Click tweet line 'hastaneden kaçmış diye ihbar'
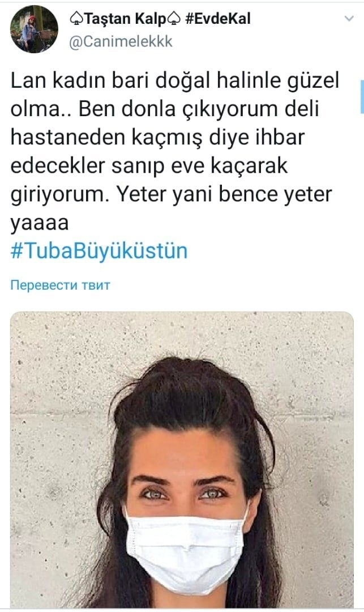This screenshot has width=364, height=612. 157,137
